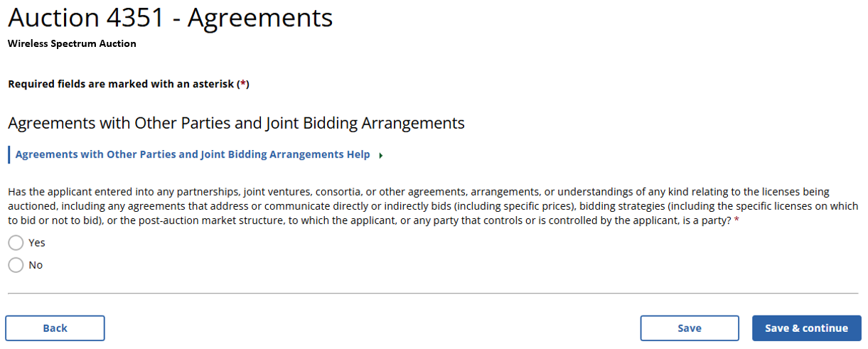Go to previous page with Back
Screen dimensions: 868x349
click(x=55, y=328)
